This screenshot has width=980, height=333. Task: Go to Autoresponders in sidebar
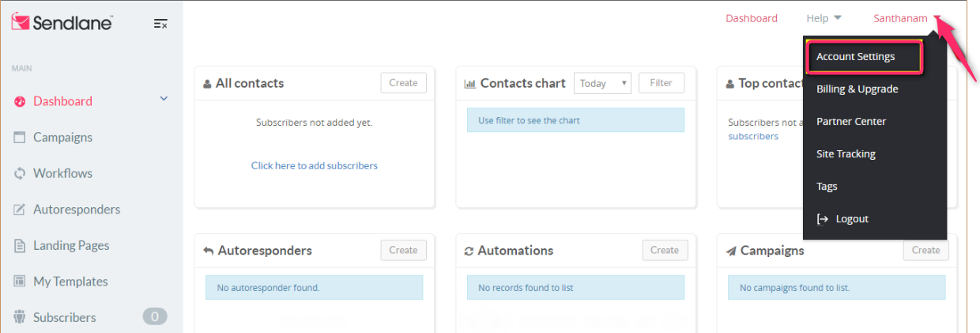(77, 210)
